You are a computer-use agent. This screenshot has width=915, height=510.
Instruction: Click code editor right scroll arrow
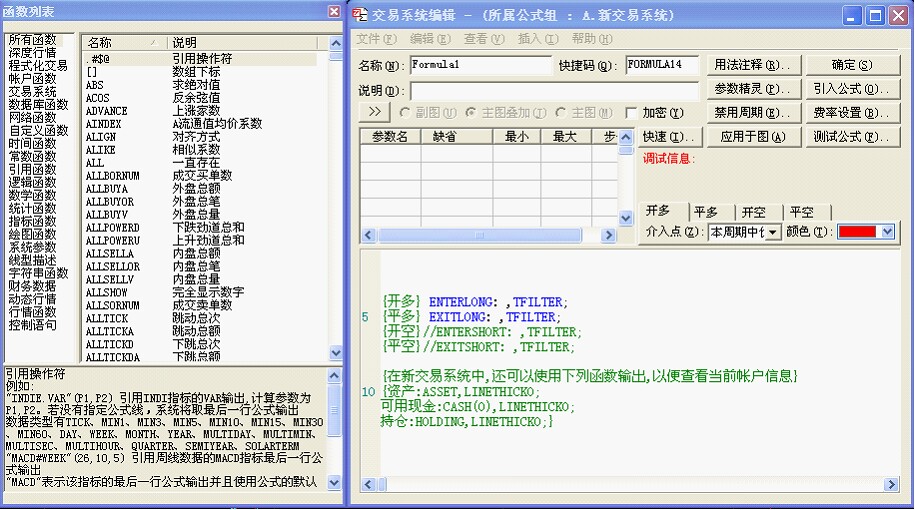[x=891, y=484]
